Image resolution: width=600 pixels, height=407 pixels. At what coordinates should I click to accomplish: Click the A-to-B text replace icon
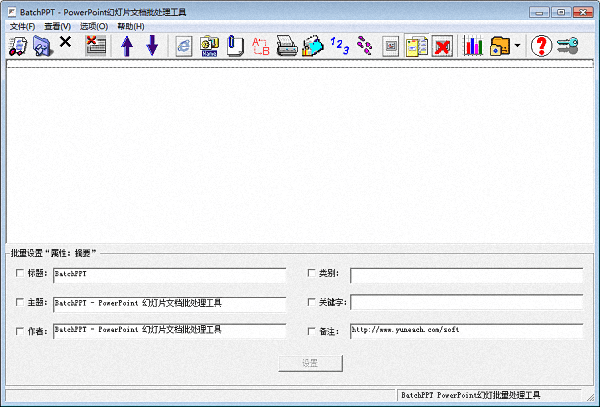pos(261,46)
